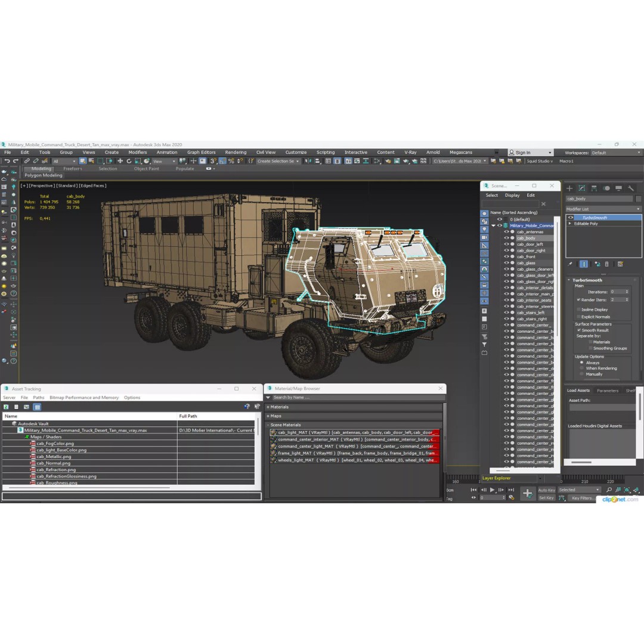
Task: Activate the Select and Move tool
Action: (x=120, y=161)
